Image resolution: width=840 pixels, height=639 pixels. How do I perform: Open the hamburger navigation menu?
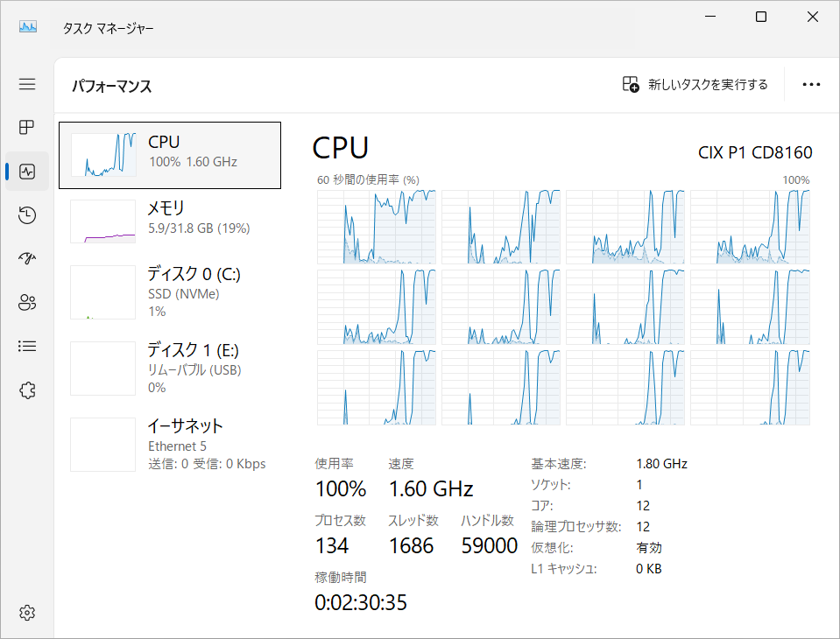(x=27, y=84)
